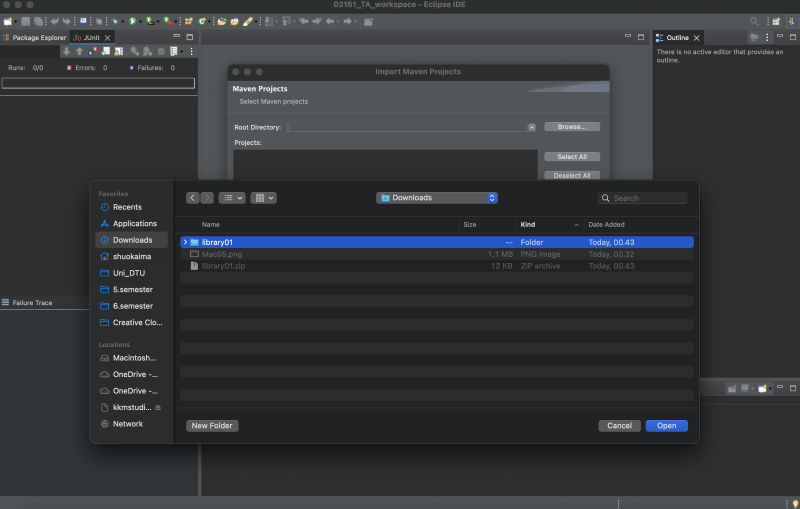The height and width of the screenshot is (509, 800).
Task: Click the Select All button
Action: pyautogui.click(x=572, y=157)
